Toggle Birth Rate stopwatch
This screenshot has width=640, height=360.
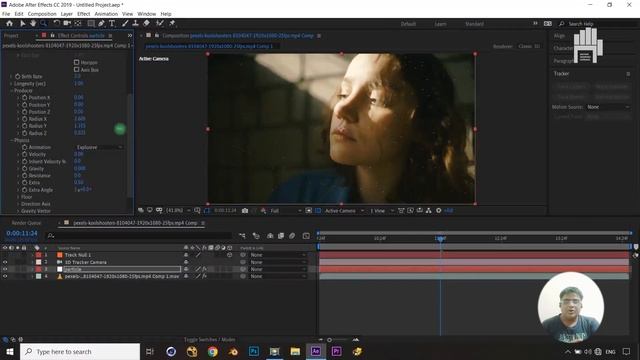pyautogui.click(x=18, y=76)
